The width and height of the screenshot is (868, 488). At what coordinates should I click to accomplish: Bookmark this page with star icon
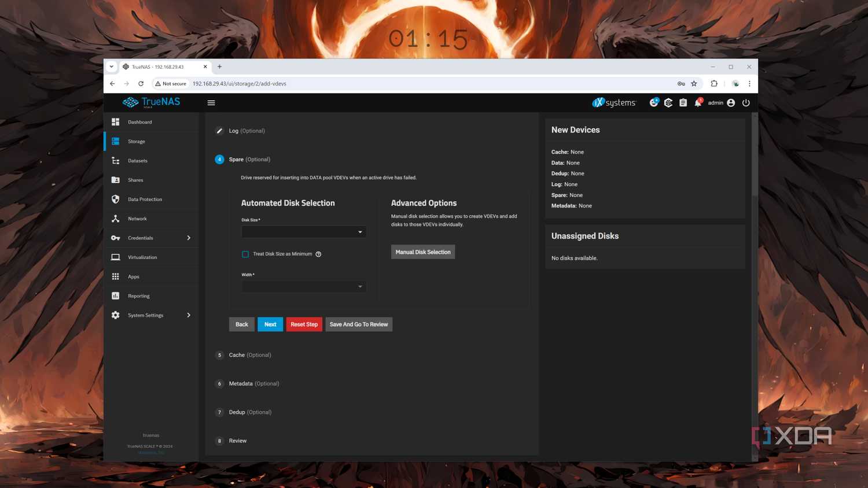pos(694,83)
